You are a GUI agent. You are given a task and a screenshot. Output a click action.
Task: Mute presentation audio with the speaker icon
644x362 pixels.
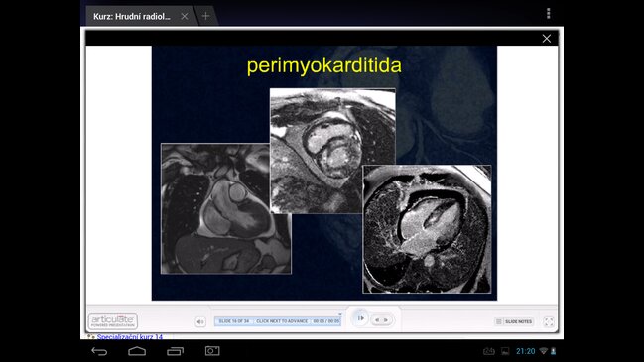(x=200, y=321)
